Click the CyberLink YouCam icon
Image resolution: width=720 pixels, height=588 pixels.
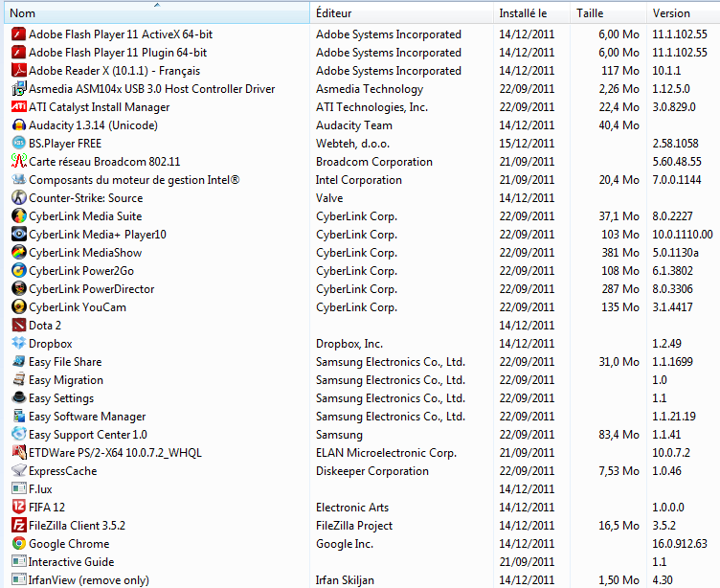[x=19, y=307]
